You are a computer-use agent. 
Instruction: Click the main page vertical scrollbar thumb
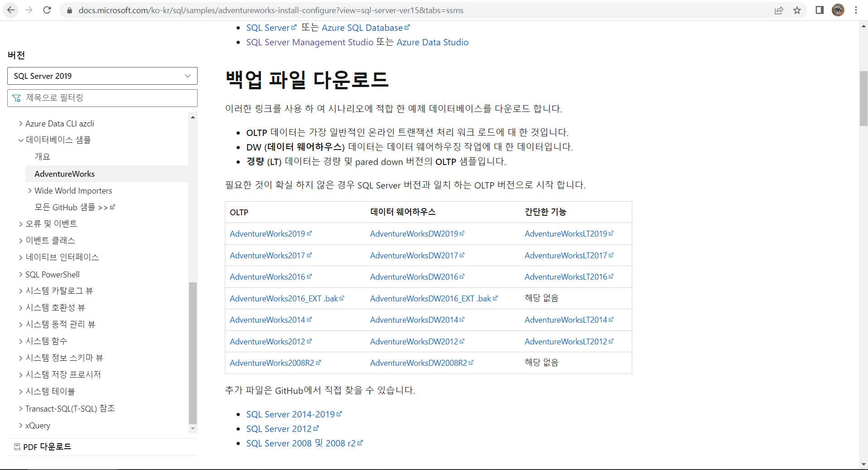click(863, 98)
